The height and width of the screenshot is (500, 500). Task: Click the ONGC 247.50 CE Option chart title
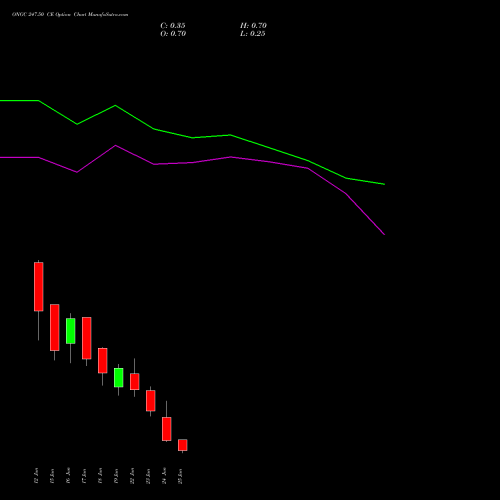pyautogui.click(x=70, y=15)
